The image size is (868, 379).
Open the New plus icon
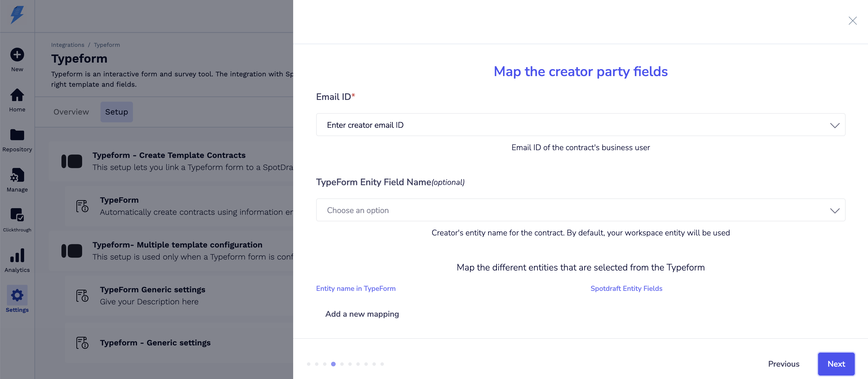tap(17, 55)
